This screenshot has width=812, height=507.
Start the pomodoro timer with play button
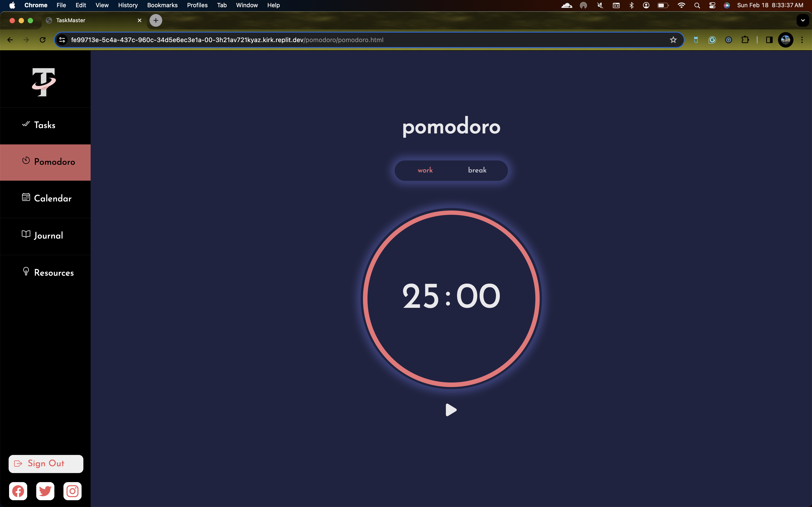coord(451,410)
